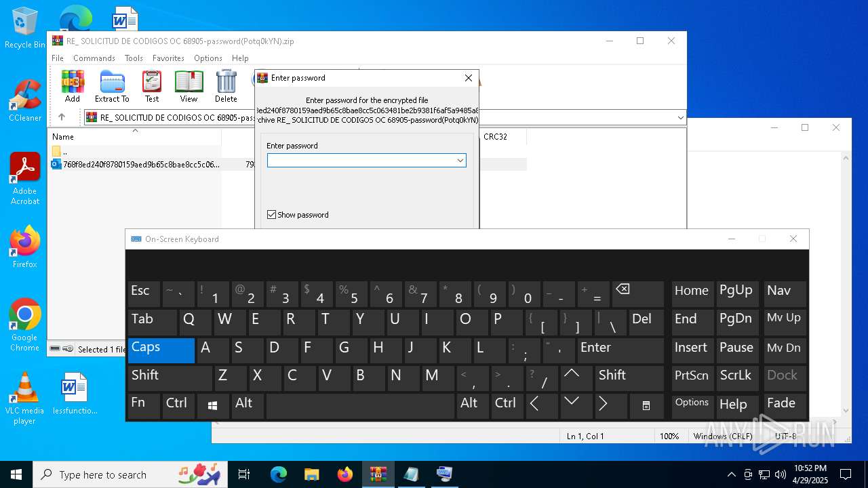Image resolution: width=868 pixels, height=488 pixels.
Task: Click the backspace key icon
Action: pyautogui.click(x=637, y=293)
